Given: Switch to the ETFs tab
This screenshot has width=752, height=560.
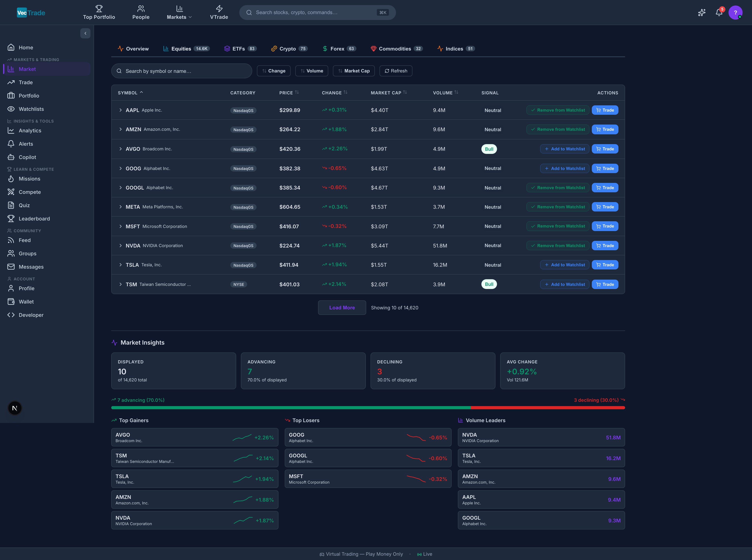Looking at the screenshot, I should coord(240,49).
